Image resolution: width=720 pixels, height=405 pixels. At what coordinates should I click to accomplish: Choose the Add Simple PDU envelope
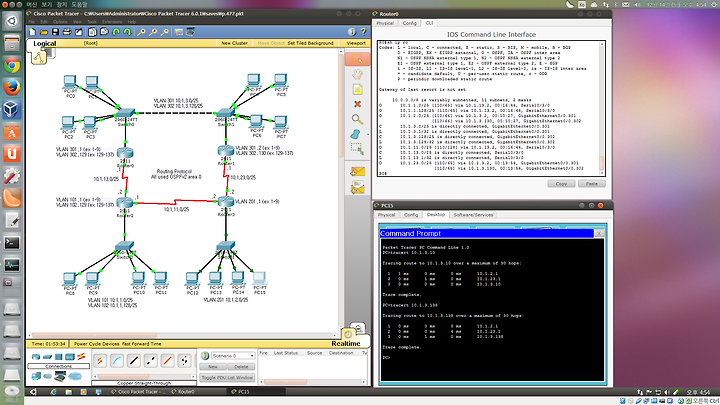pos(357,172)
